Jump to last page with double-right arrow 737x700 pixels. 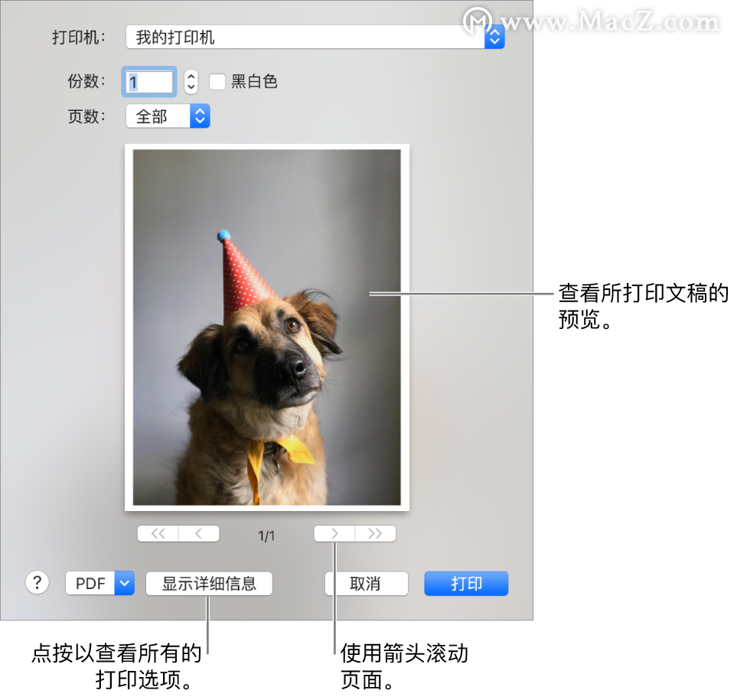tap(375, 534)
